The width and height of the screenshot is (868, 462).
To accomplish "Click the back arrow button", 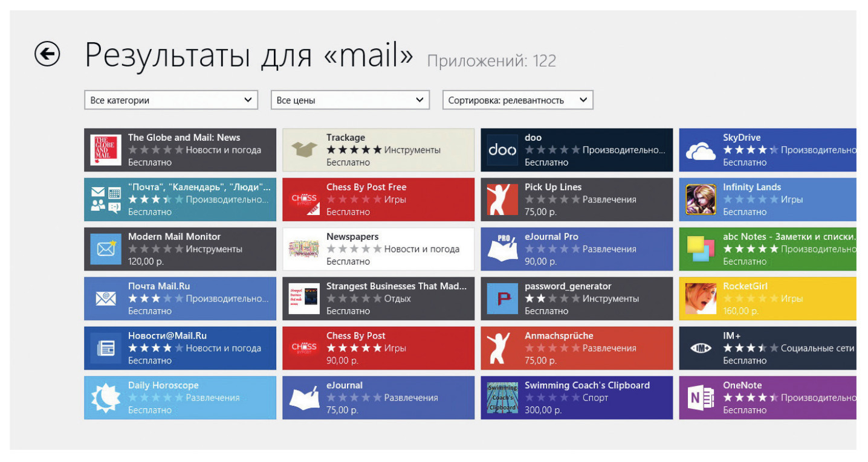I will 47,54.
